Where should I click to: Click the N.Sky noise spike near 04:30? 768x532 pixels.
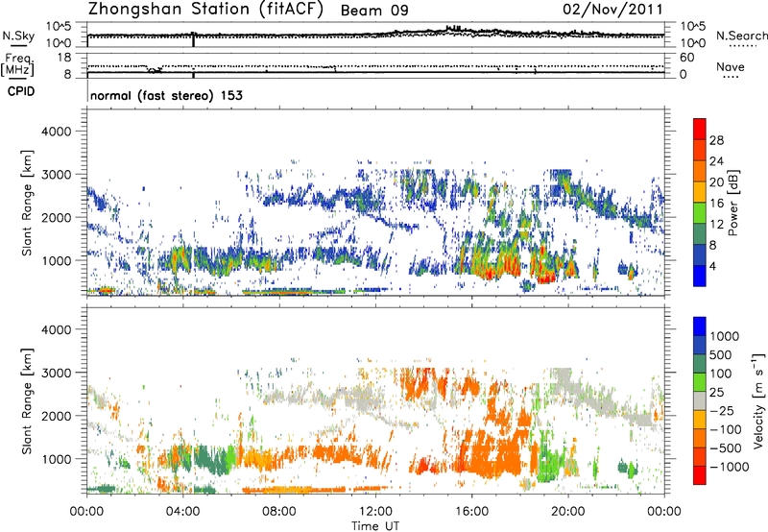point(194,39)
